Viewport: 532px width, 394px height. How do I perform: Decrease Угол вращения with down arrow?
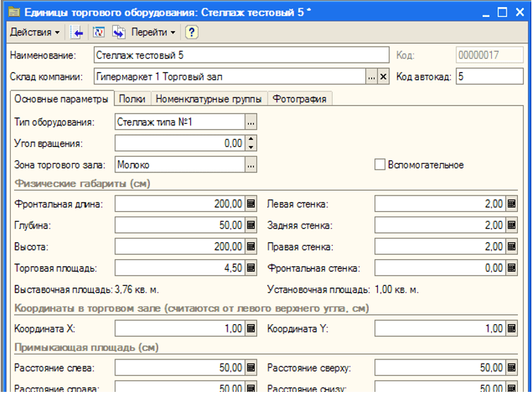(251, 147)
